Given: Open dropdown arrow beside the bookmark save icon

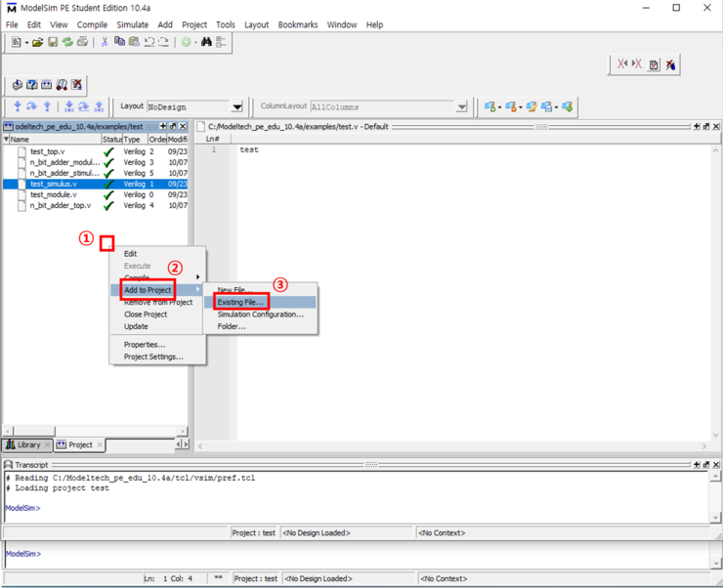Looking at the screenshot, I should (x=556, y=107).
